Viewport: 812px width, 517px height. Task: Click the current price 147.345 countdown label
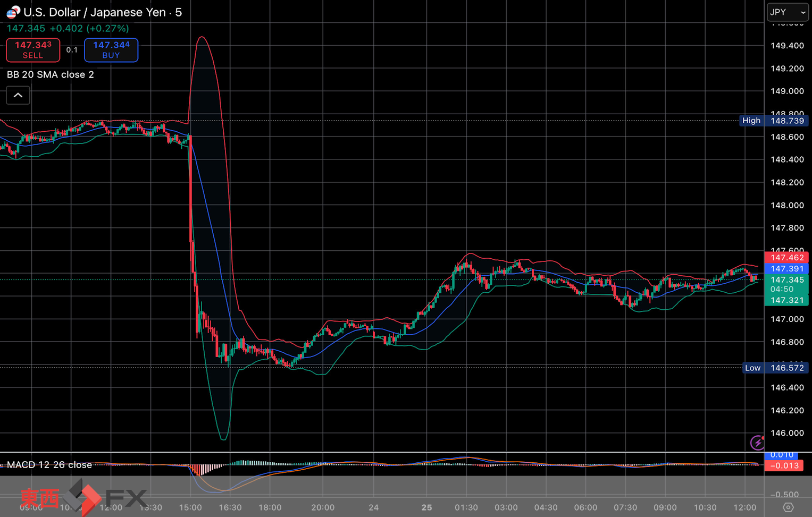pos(786,284)
